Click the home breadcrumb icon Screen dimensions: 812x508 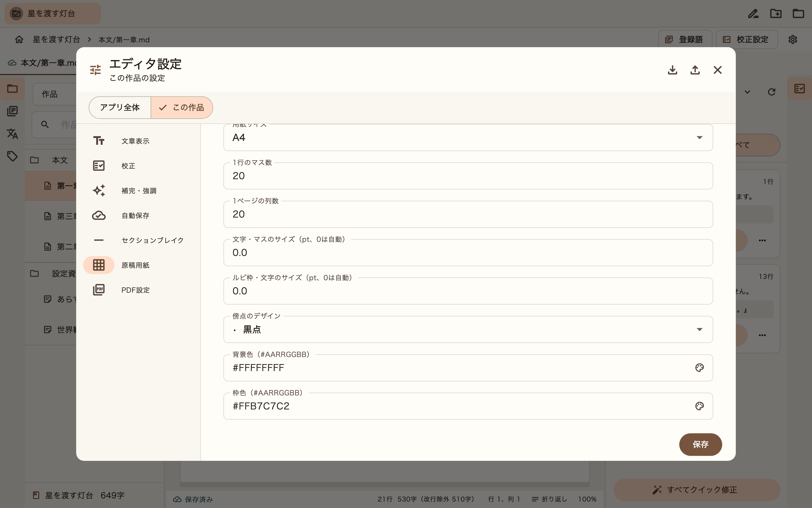coord(19,40)
